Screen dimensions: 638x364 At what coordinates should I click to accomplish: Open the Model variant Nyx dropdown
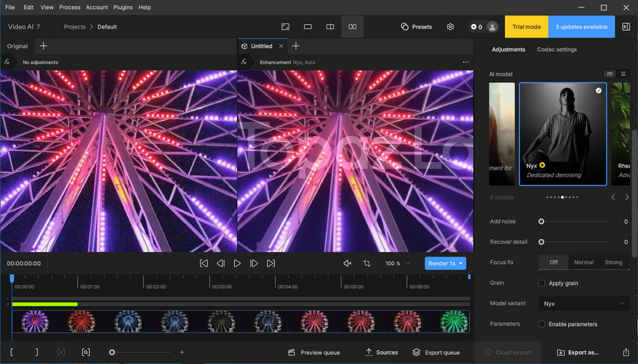tap(584, 304)
